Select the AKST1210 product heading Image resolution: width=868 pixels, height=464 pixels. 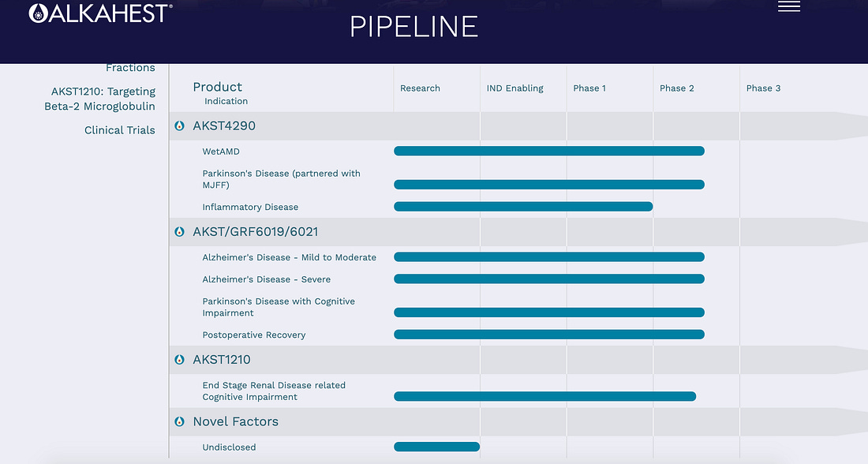[x=222, y=359]
